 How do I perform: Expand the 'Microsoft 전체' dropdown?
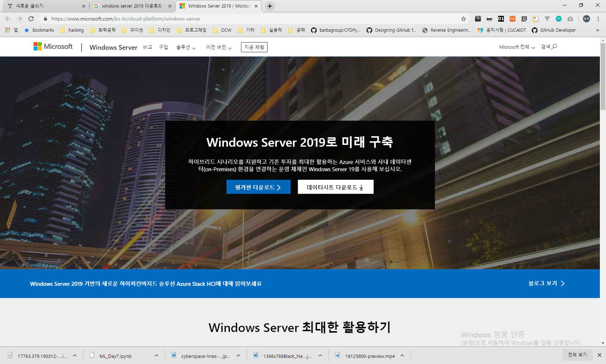pyautogui.click(x=517, y=47)
